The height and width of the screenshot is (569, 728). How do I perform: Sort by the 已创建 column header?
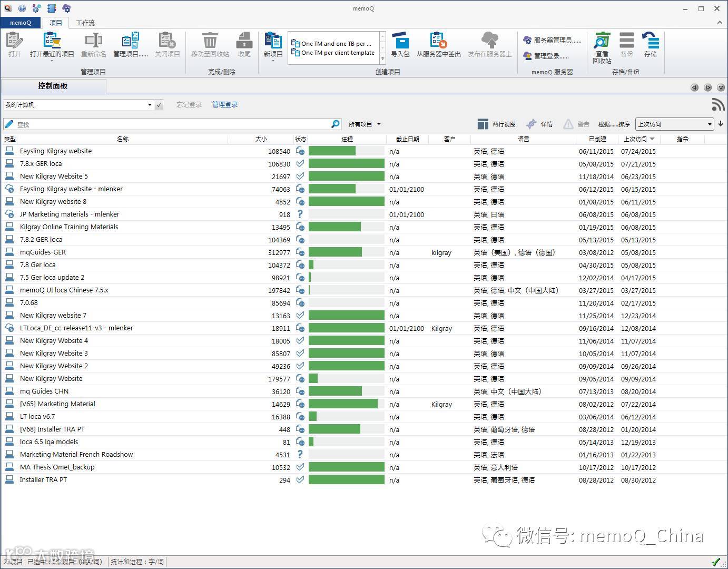[x=597, y=139]
